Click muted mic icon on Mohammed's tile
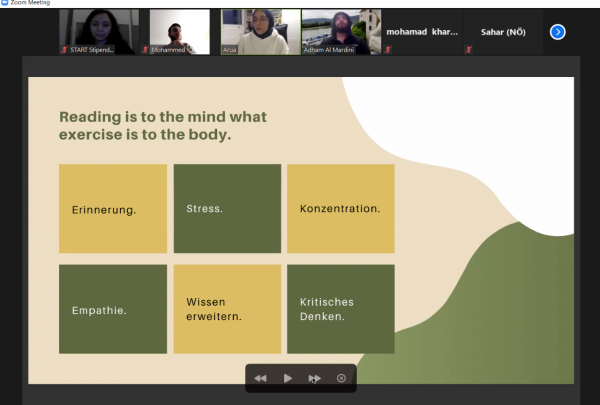This screenshot has width=600, height=405. (147, 49)
